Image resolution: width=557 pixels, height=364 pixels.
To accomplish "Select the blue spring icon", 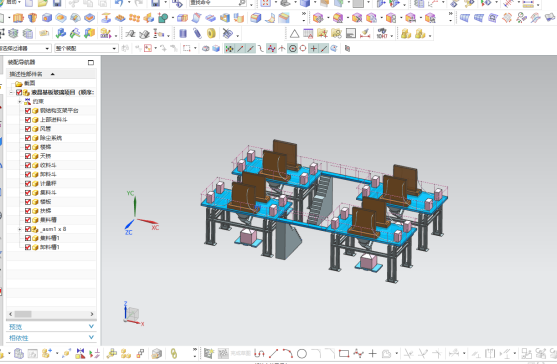I will click(197, 34).
